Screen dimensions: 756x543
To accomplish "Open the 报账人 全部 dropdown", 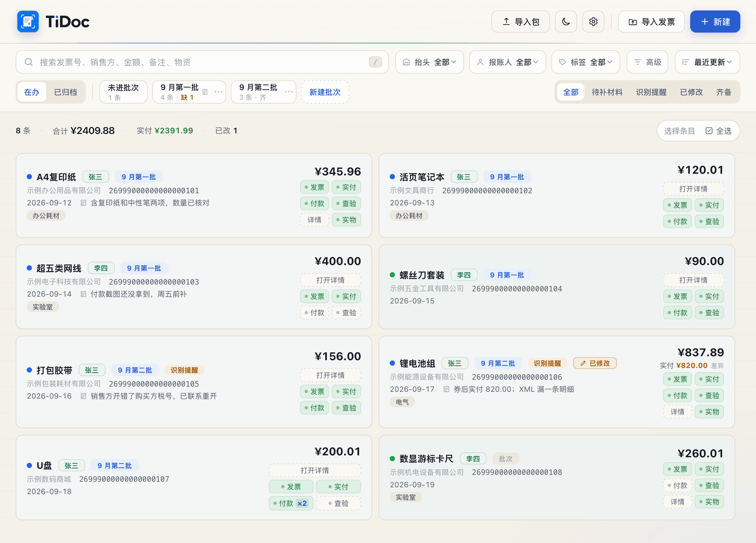I will point(507,62).
